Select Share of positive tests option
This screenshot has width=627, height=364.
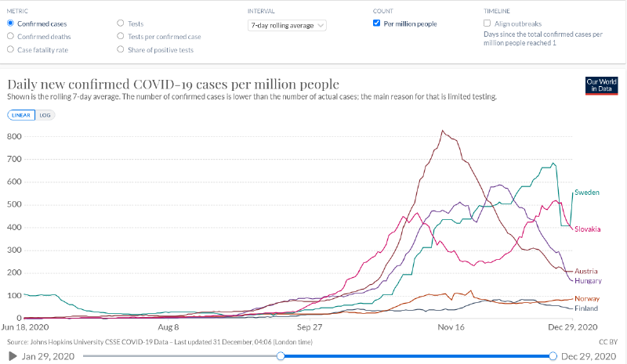click(x=120, y=49)
